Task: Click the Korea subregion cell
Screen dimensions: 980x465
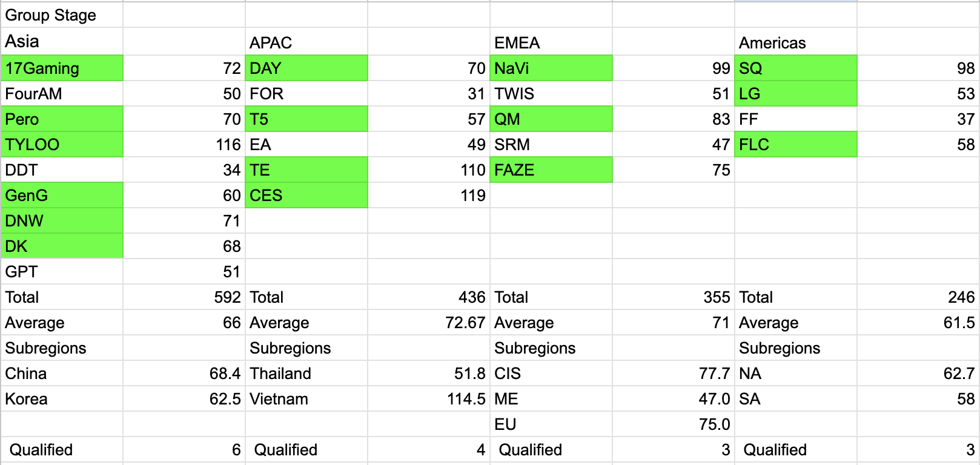Action: [62, 399]
